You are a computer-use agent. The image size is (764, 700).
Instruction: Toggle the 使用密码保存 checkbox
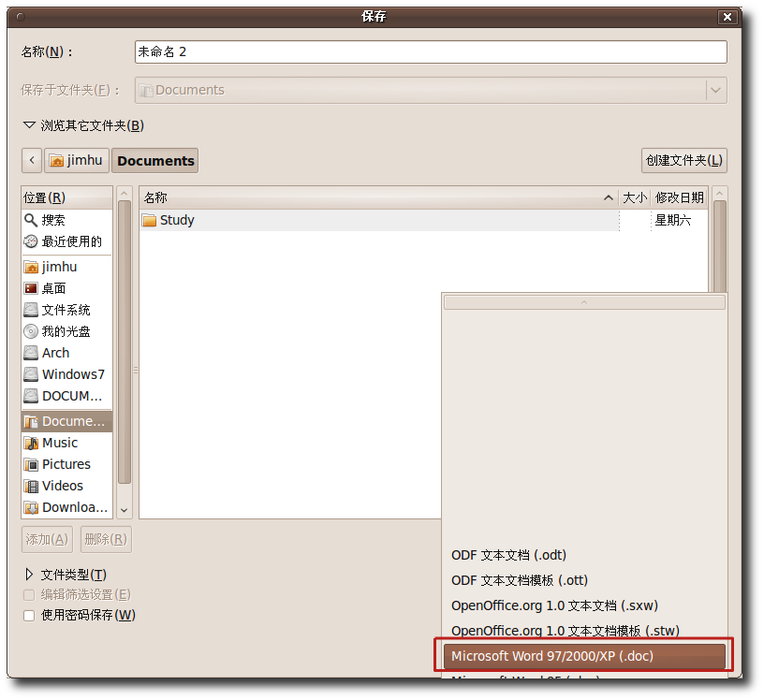tap(29, 616)
